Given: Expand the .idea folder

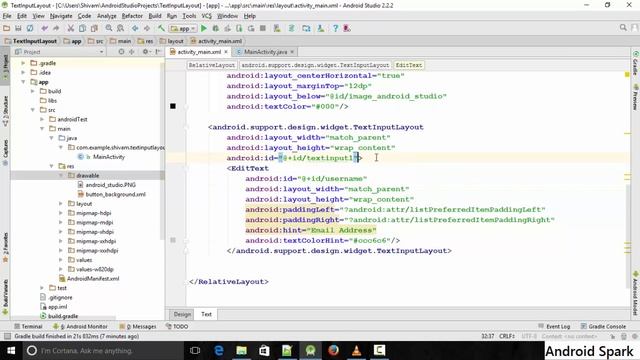Looking at the screenshot, I should pyautogui.click(x=23, y=73).
